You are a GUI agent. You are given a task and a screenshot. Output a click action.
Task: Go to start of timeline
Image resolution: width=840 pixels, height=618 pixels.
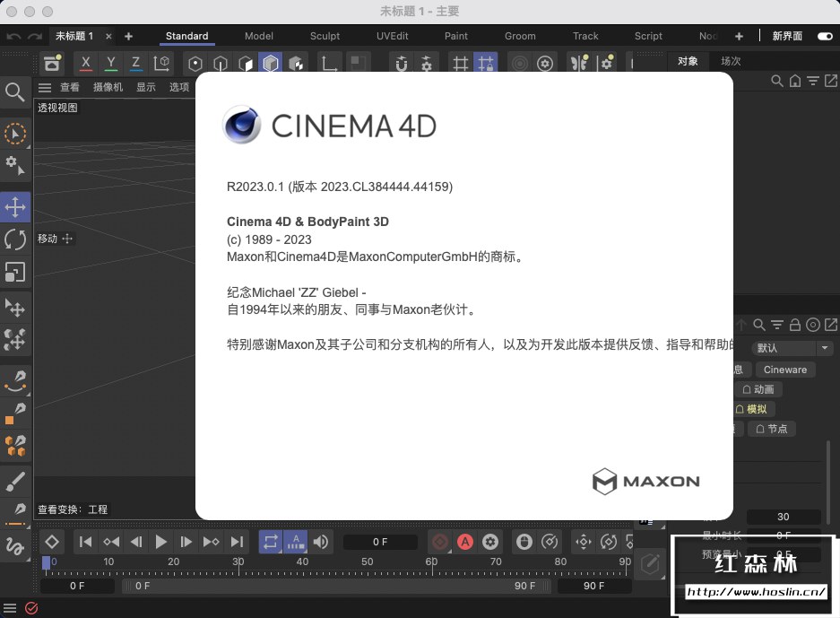(x=86, y=542)
